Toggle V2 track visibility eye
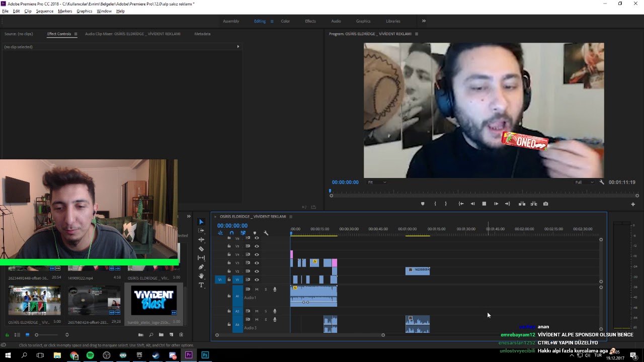This screenshot has width=644, height=362. pos(257,271)
